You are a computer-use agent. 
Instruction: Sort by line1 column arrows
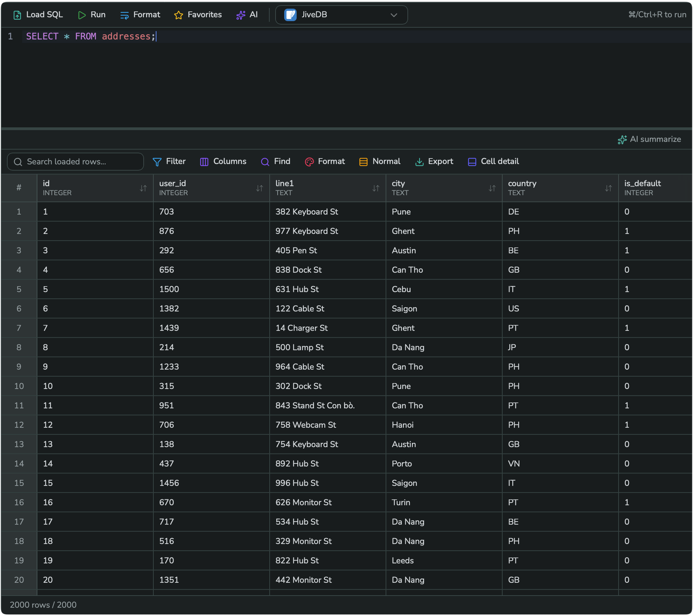click(376, 188)
